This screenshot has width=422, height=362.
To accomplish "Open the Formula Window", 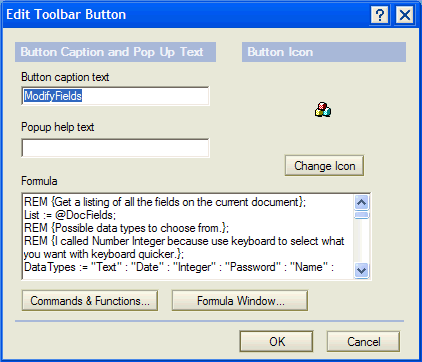I will click(240, 301).
